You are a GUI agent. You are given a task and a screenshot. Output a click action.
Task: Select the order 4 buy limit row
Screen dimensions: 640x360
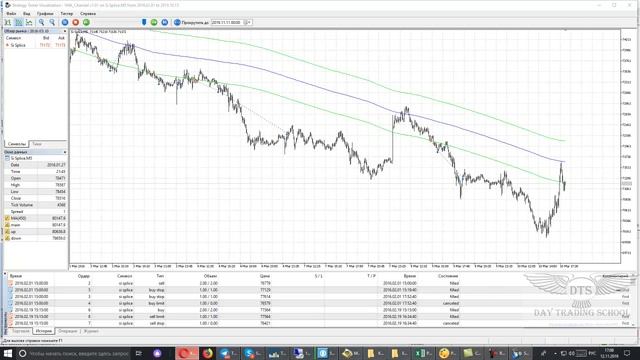[x=318, y=303]
